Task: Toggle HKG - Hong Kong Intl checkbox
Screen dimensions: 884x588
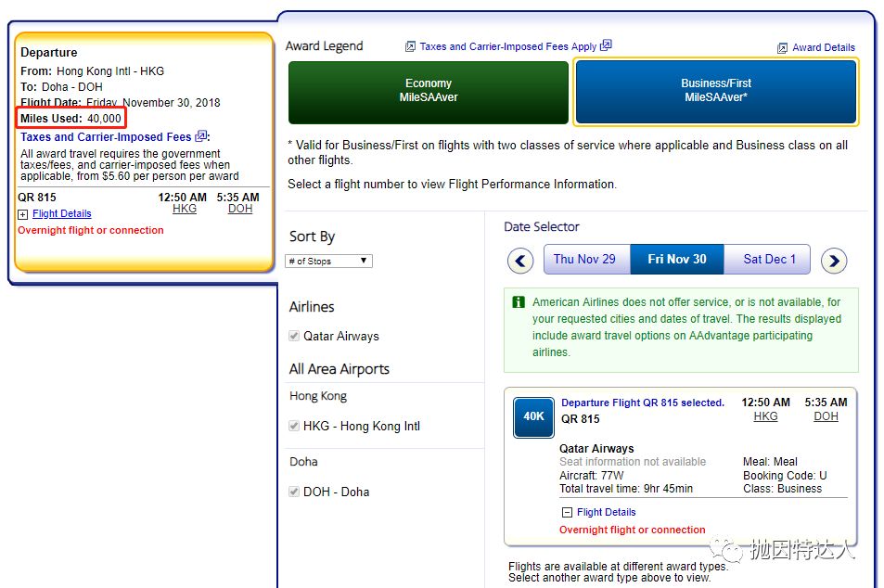Action: tap(294, 426)
